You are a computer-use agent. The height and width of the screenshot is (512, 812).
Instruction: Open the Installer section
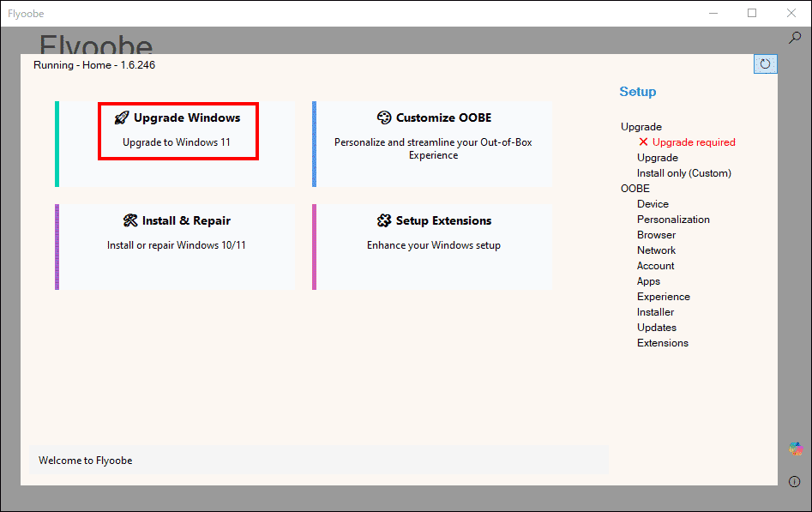click(655, 312)
